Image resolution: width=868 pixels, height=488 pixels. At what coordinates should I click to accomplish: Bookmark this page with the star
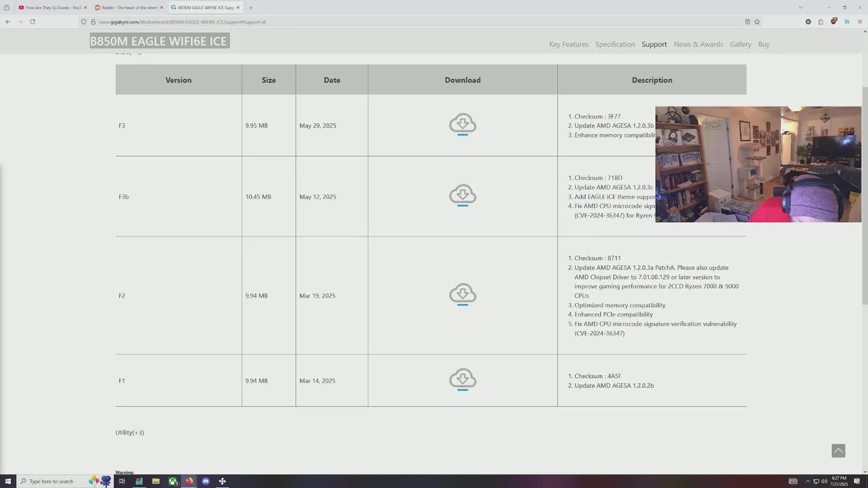pos(757,22)
